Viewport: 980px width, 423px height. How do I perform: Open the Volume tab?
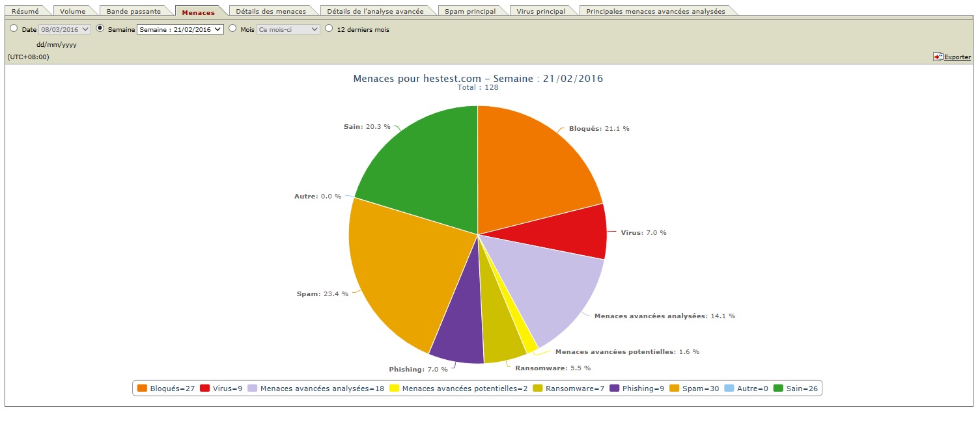72,11
